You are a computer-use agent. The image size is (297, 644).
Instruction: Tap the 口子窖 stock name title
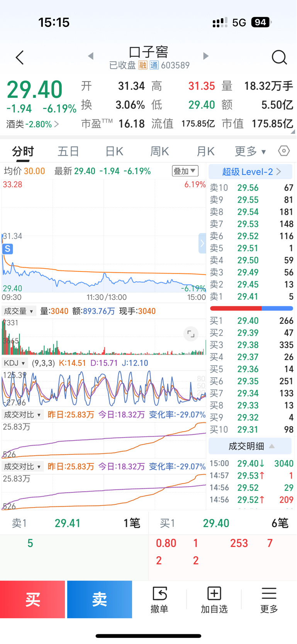[148, 52]
